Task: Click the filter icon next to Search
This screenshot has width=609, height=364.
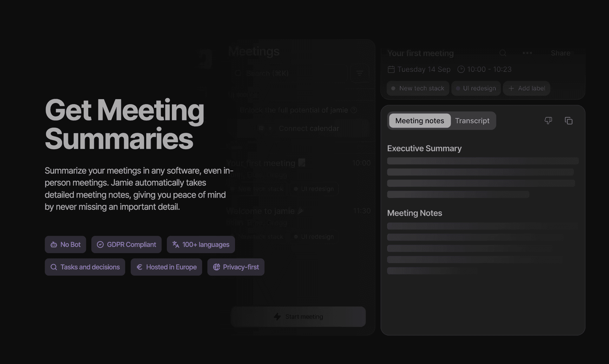Action: pyautogui.click(x=359, y=73)
